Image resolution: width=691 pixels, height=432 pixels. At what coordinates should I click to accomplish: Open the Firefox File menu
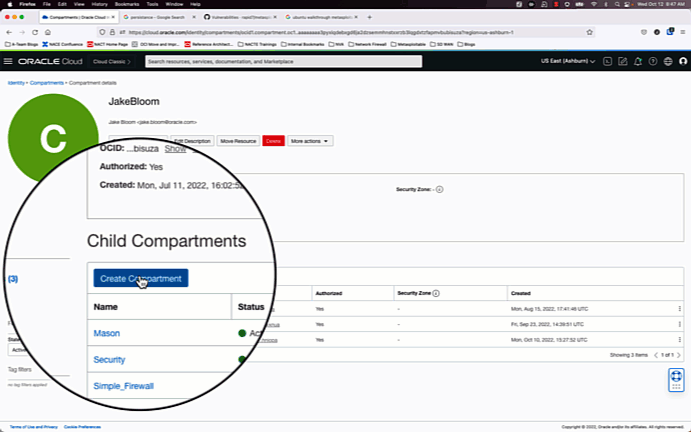pyautogui.click(x=46, y=4)
